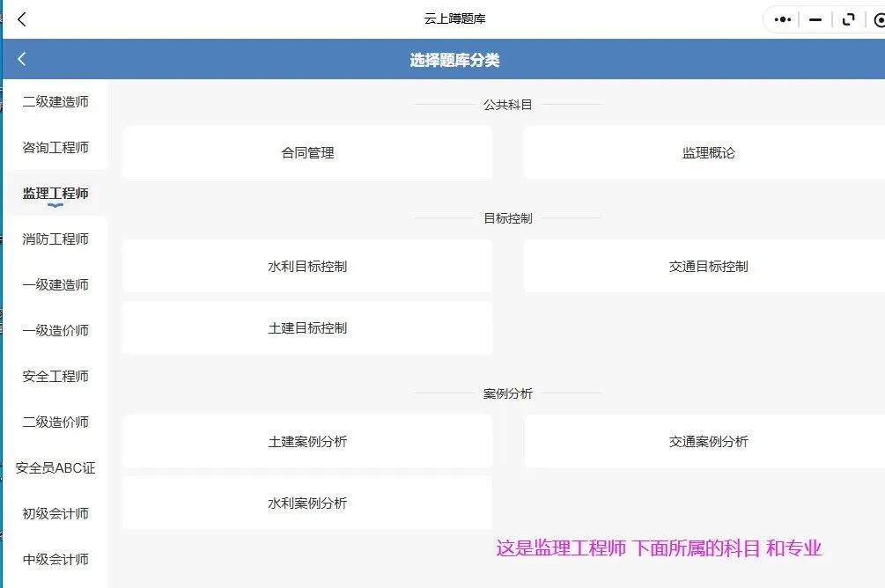This screenshot has width=885, height=588.
Task: Switch to 消防工程师 category
Action: point(55,239)
